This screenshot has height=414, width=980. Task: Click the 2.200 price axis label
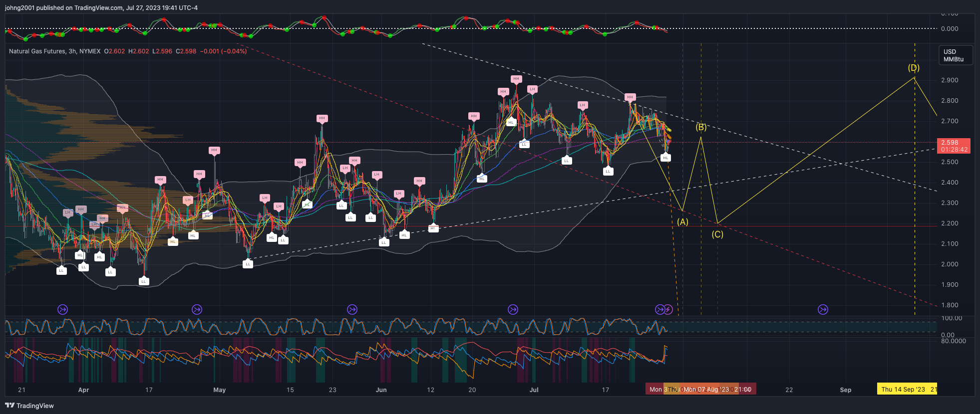(x=950, y=223)
